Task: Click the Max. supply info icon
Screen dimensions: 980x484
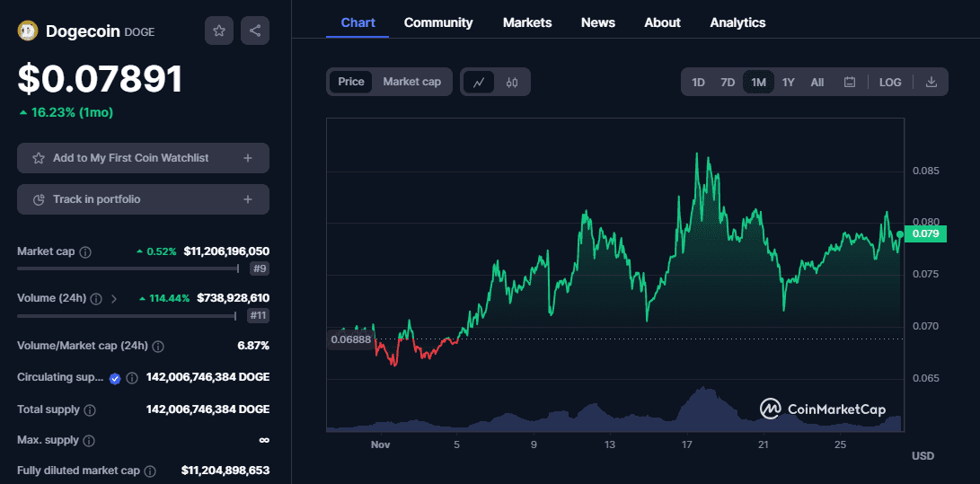Action: pyautogui.click(x=89, y=441)
